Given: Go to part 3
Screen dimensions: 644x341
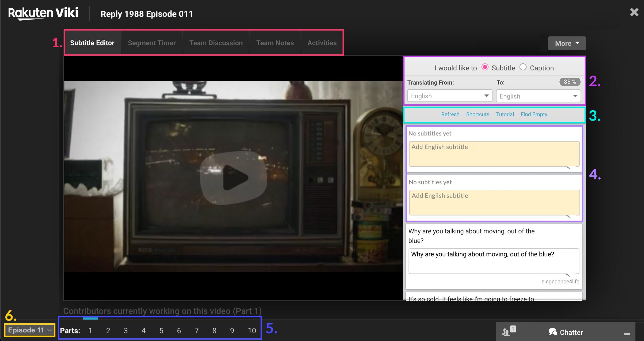Looking at the screenshot, I should point(126,331).
